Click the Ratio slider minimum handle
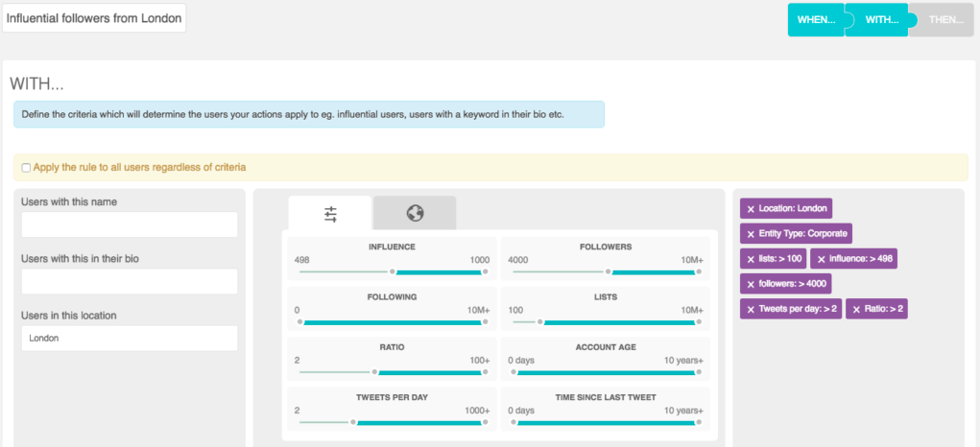The image size is (980, 447). tap(374, 372)
